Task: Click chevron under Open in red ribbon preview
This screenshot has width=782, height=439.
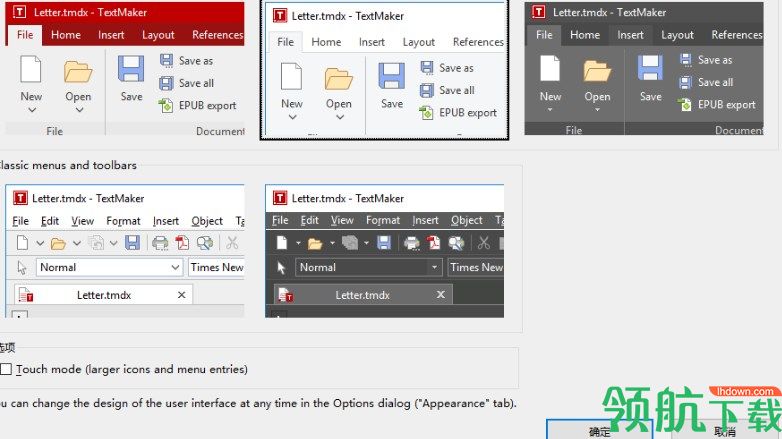Action: [x=79, y=110]
